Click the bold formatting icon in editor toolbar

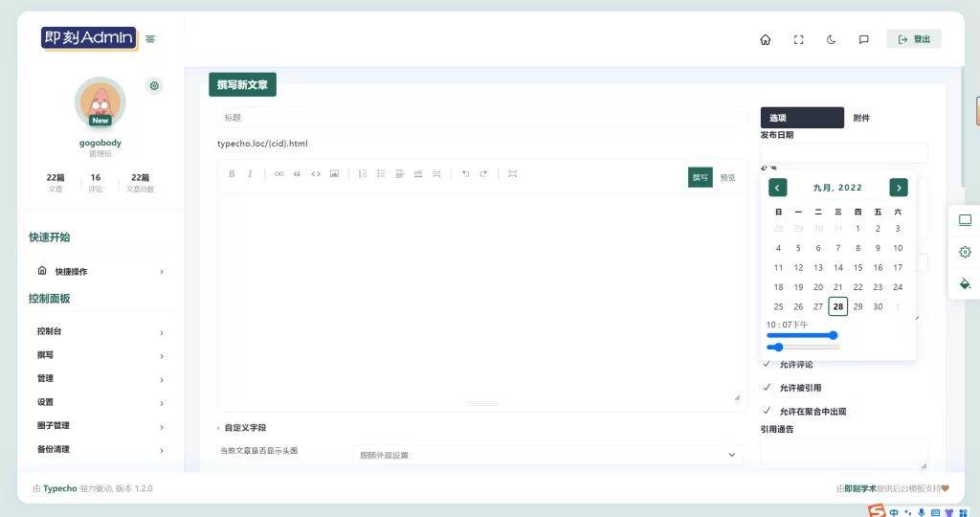pyautogui.click(x=232, y=173)
